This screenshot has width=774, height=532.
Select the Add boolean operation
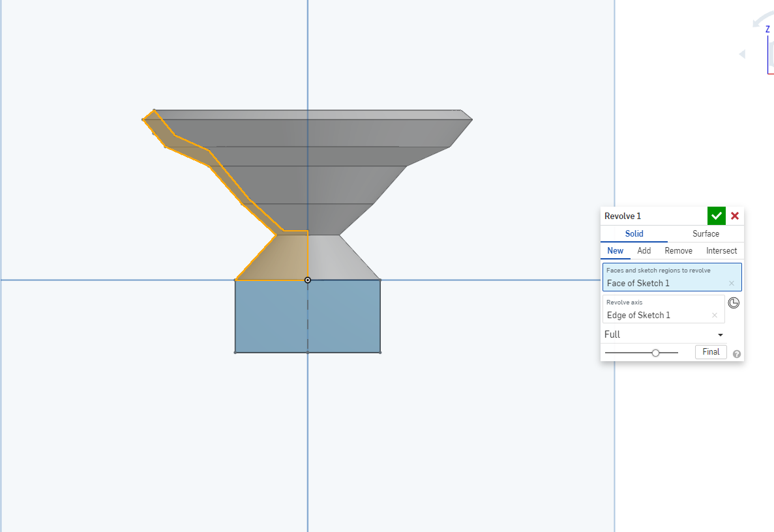(644, 250)
